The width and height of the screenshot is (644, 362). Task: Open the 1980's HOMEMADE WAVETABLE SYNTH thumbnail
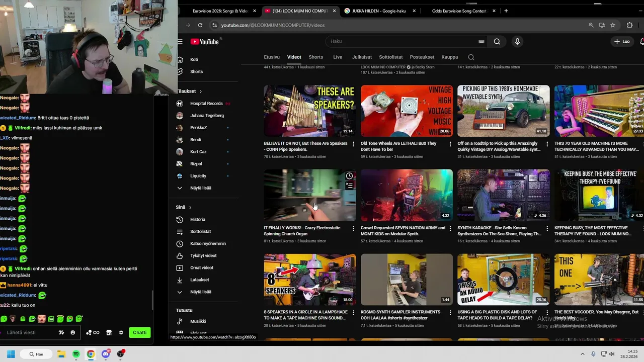(x=504, y=111)
